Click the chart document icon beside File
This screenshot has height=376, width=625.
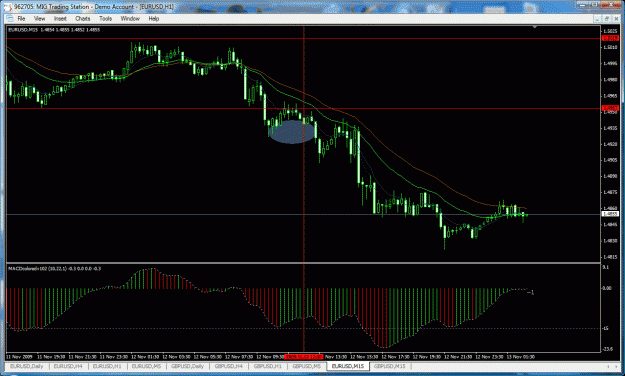click(10, 18)
